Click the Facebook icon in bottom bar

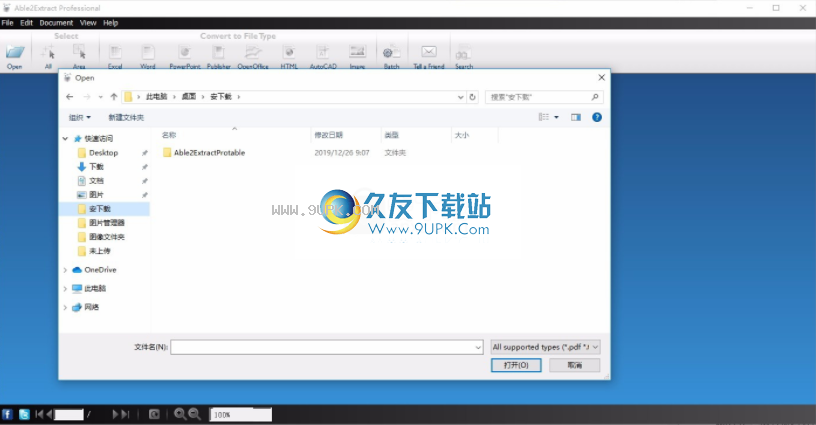point(7,415)
